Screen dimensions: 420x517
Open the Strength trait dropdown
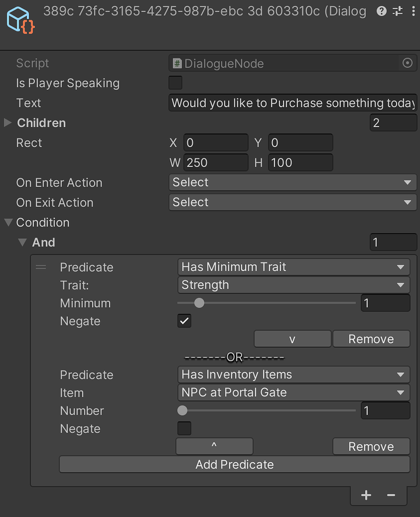[x=294, y=285]
